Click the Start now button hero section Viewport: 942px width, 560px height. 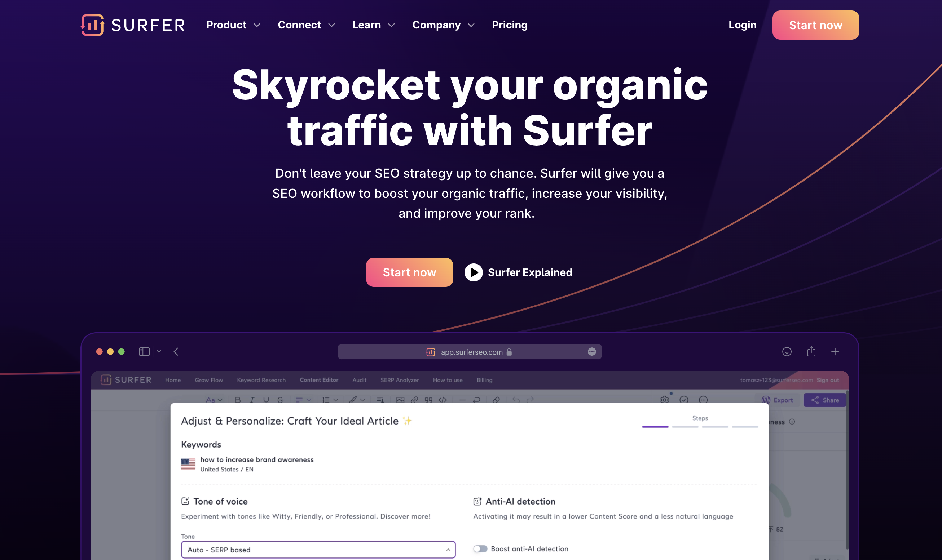pyautogui.click(x=410, y=272)
